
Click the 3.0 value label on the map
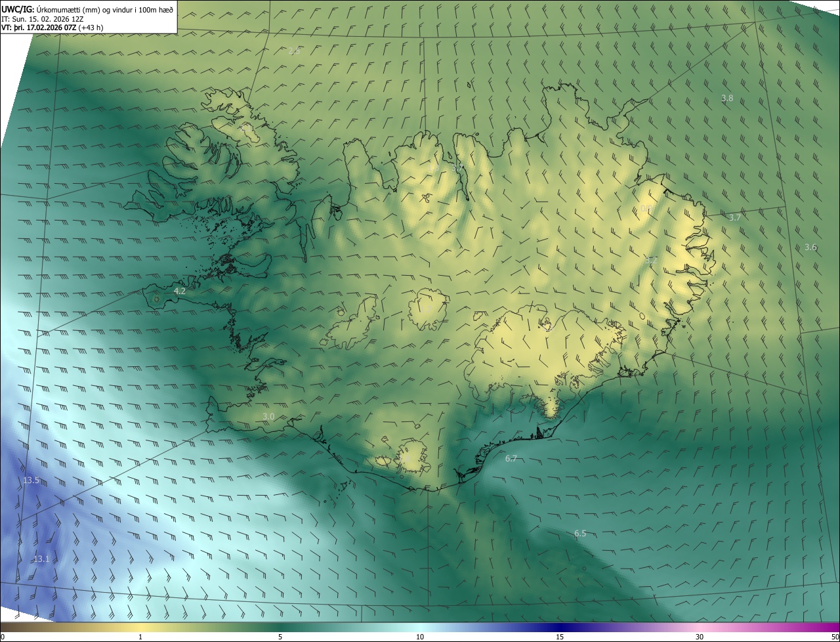(x=268, y=416)
